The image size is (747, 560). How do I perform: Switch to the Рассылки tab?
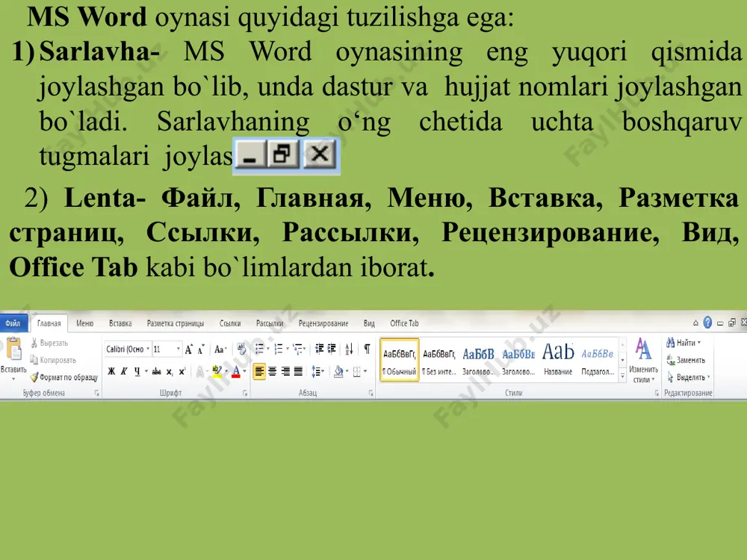(270, 323)
